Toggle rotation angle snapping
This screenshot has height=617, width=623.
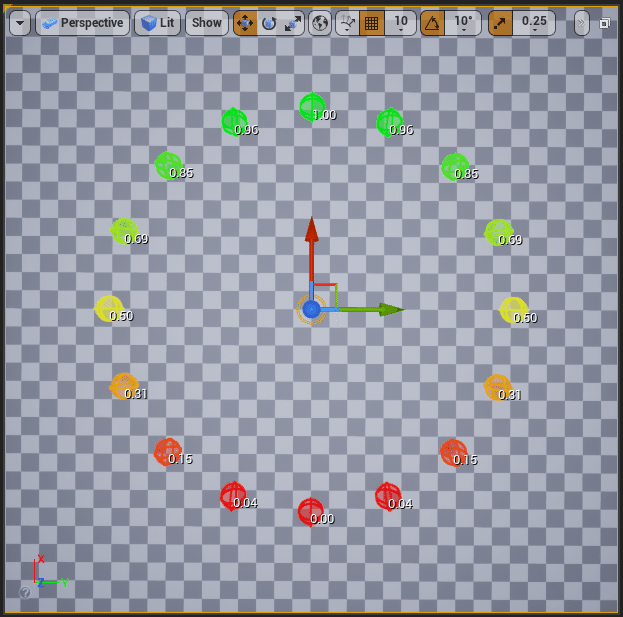(432, 23)
